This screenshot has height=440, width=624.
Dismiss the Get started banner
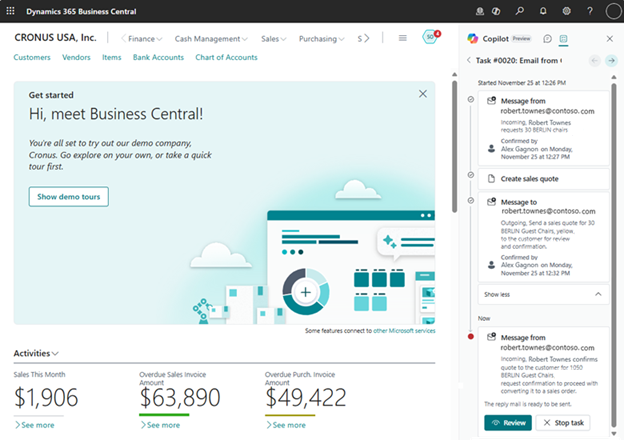(x=422, y=94)
